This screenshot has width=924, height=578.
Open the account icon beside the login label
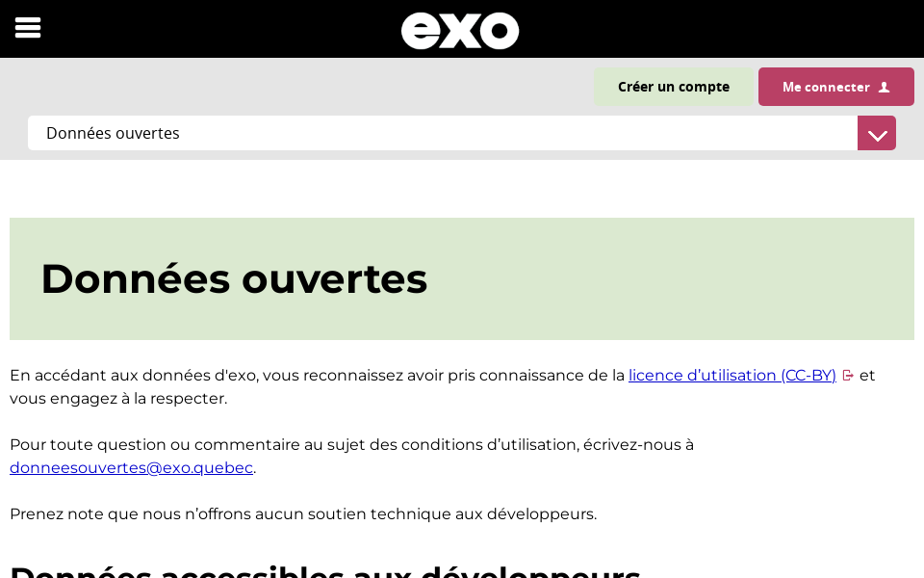[883, 86]
